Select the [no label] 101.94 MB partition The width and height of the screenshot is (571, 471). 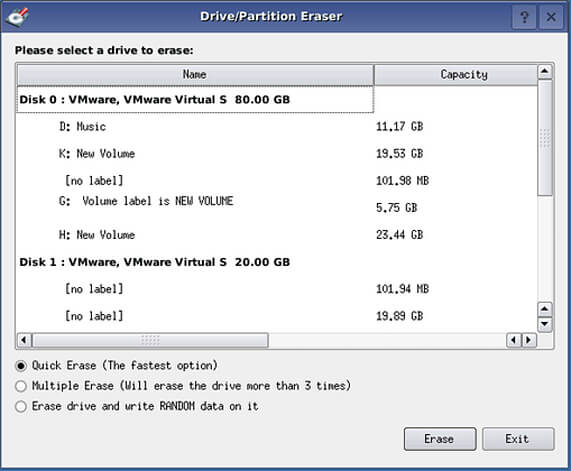click(94, 289)
